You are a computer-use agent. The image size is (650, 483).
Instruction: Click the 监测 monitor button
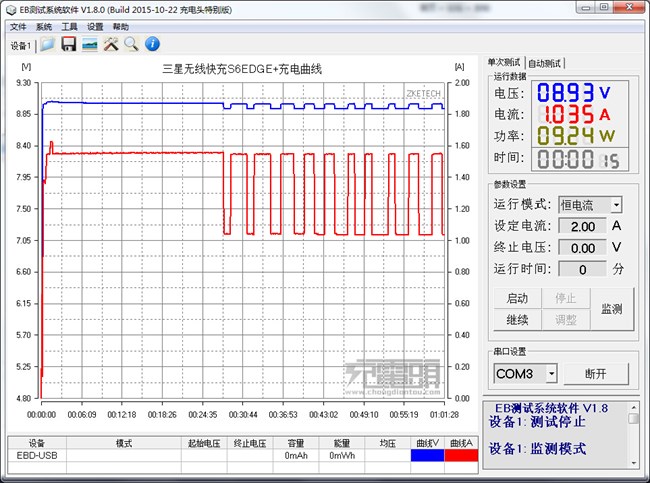pyautogui.click(x=611, y=309)
